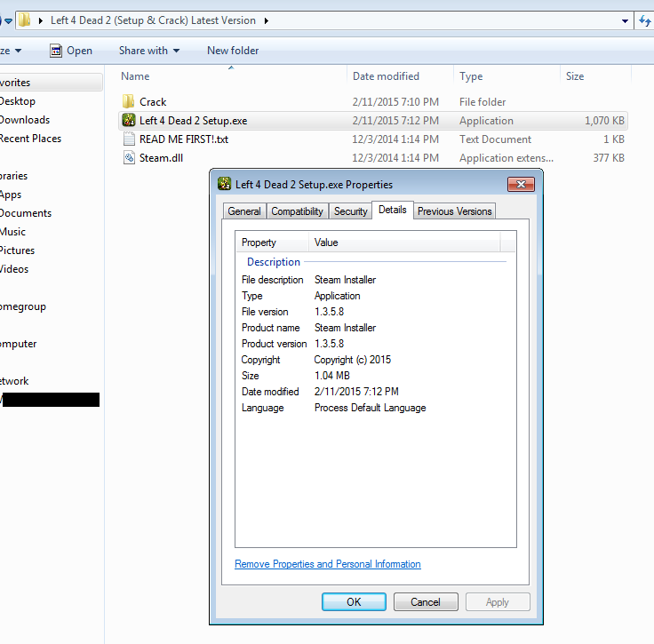The width and height of the screenshot is (654, 644).
Task: Sort files by Date modified column
Action: pos(386,76)
